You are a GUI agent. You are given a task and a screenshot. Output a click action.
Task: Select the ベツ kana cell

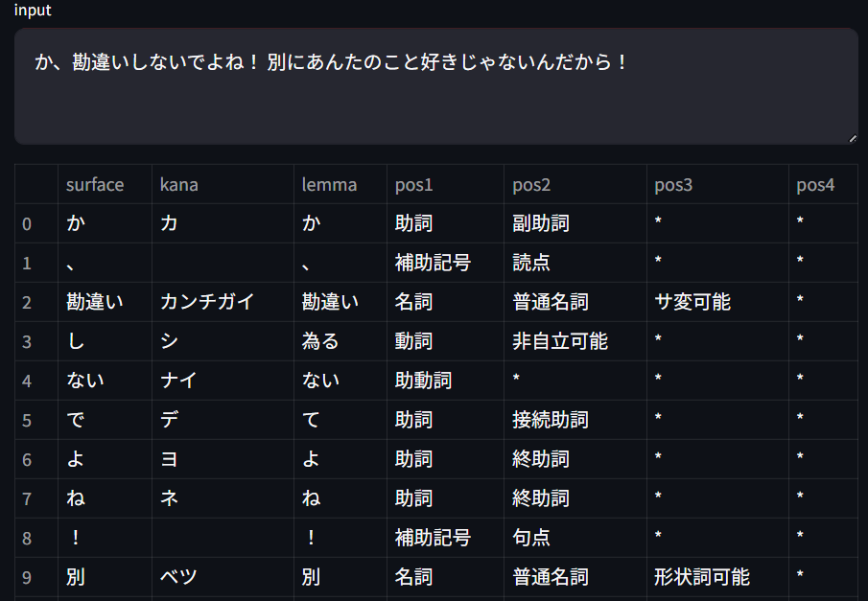(223, 577)
